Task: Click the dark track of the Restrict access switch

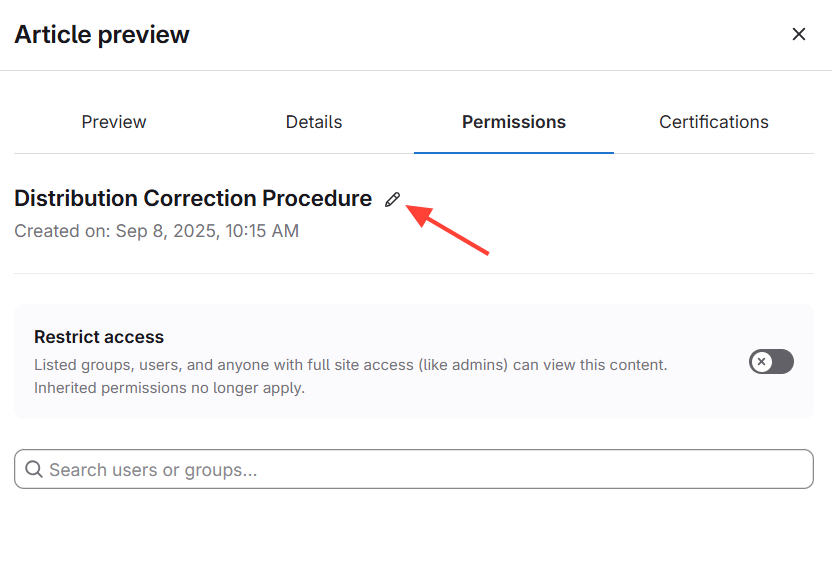Action: coord(783,361)
